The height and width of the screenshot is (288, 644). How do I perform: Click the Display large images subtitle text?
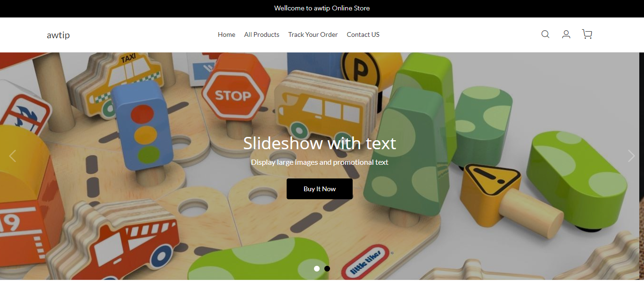point(320,162)
